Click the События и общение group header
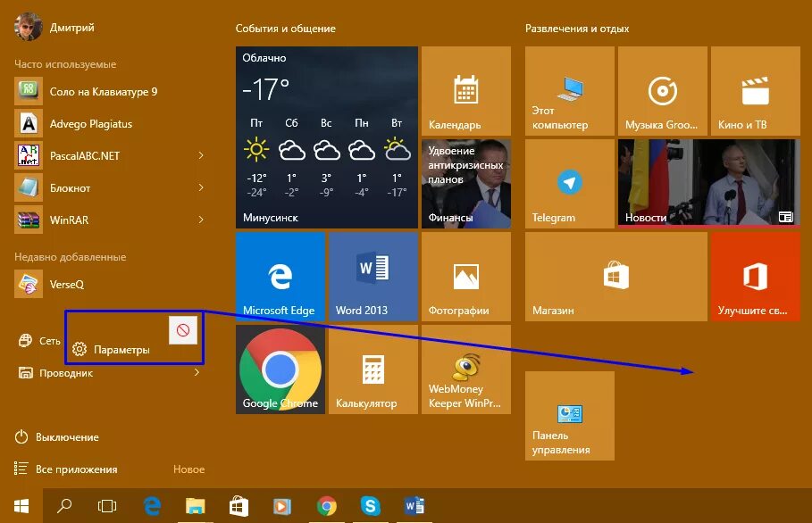Screen dimensions: 812x523 [x=285, y=29]
